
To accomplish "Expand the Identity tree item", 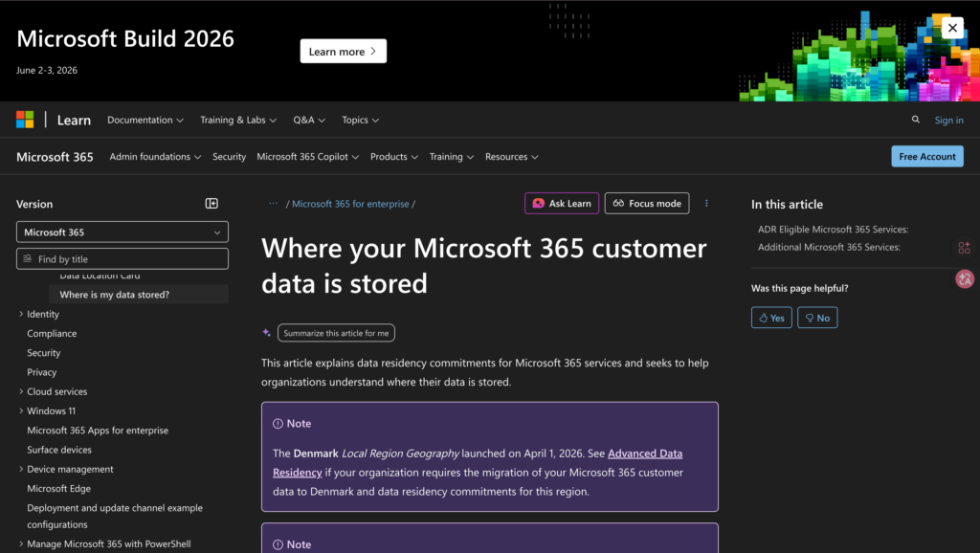I will click(x=21, y=314).
